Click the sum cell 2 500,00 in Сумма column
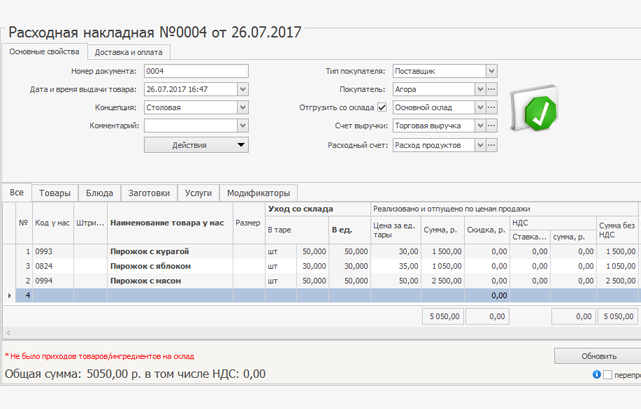Image resolution: width=641 pixels, height=409 pixels. (443, 281)
